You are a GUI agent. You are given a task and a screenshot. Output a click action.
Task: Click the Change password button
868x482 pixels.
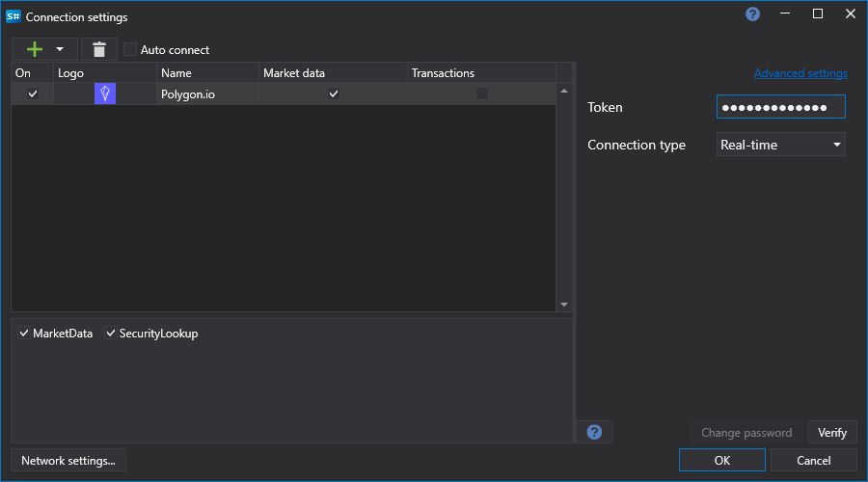(x=746, y=432)
